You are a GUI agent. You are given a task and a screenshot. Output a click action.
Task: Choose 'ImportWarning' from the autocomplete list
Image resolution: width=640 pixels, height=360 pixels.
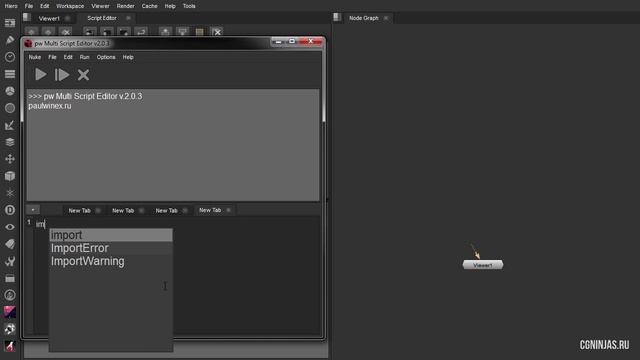tap(111, 261)
